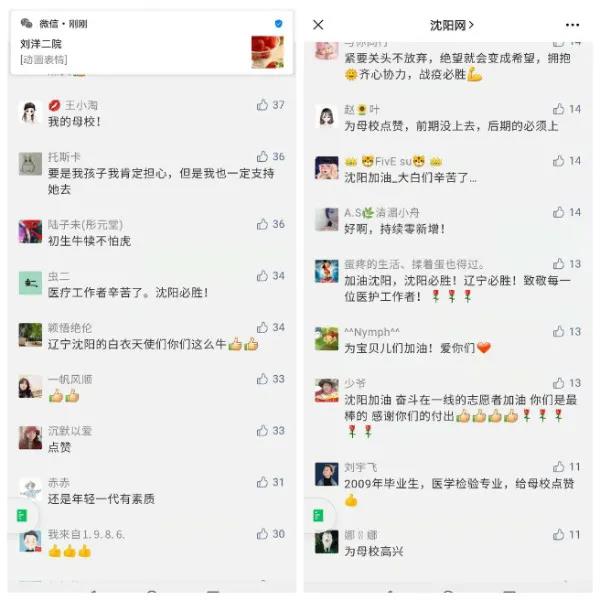The width and height of the screenshot is (600, 600).
Task: Like 王小淘's comment with 37 likes
Action: (x=262, y=104)
